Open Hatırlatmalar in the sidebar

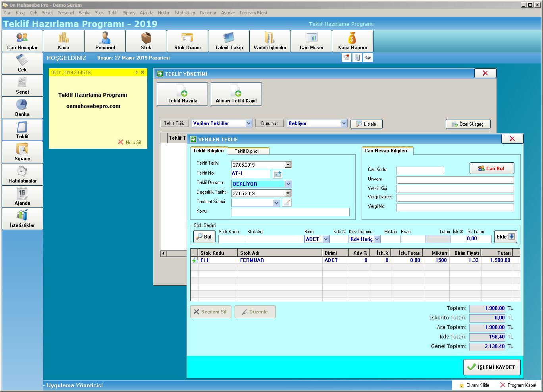[22, 175]
